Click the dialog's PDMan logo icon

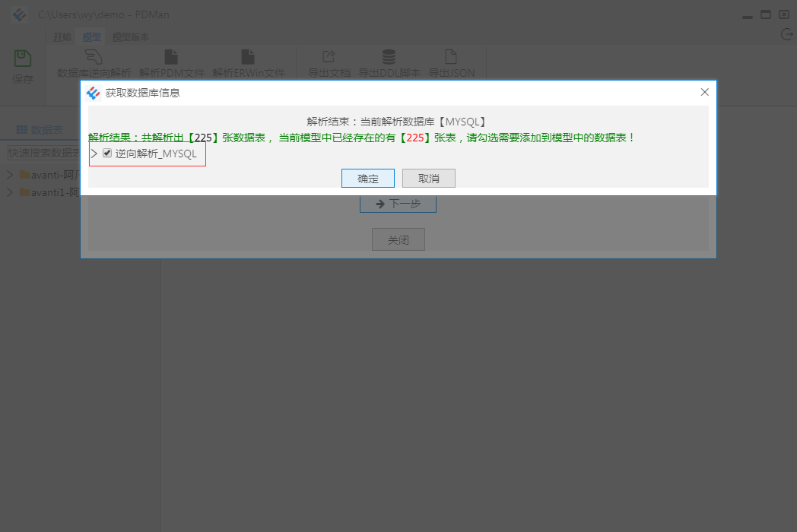pyautogui.click(x=93, y=93)
